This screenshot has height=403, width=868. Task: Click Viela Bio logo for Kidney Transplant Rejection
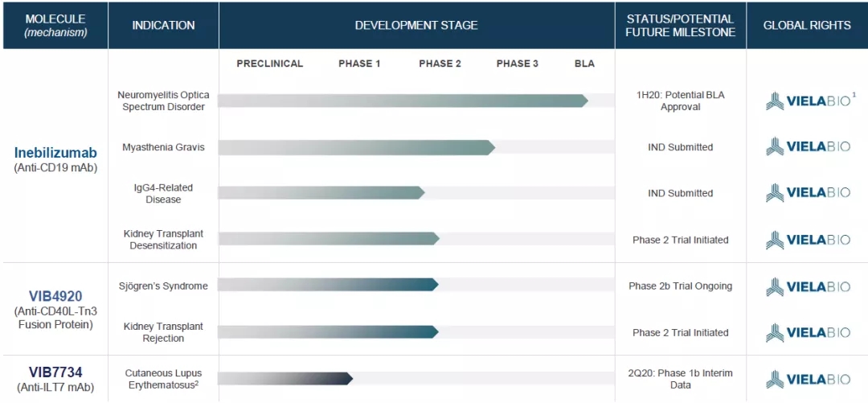tap(808, 332)
